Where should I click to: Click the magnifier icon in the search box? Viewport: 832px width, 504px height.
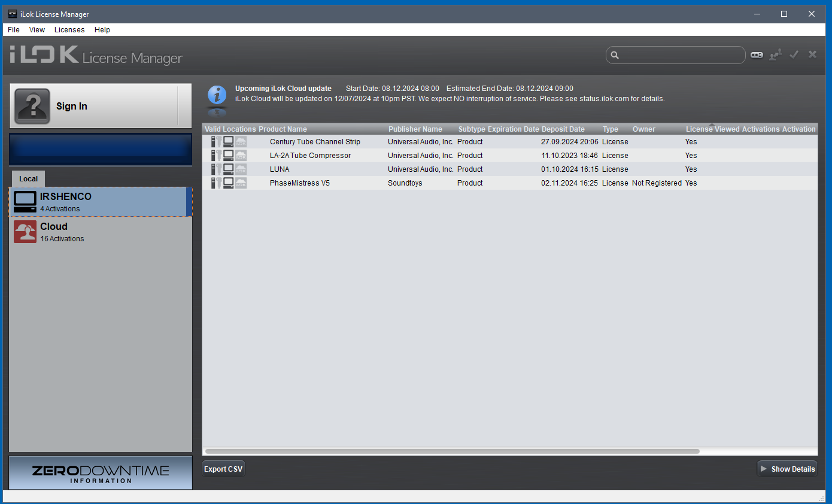(x=614, y=55)
